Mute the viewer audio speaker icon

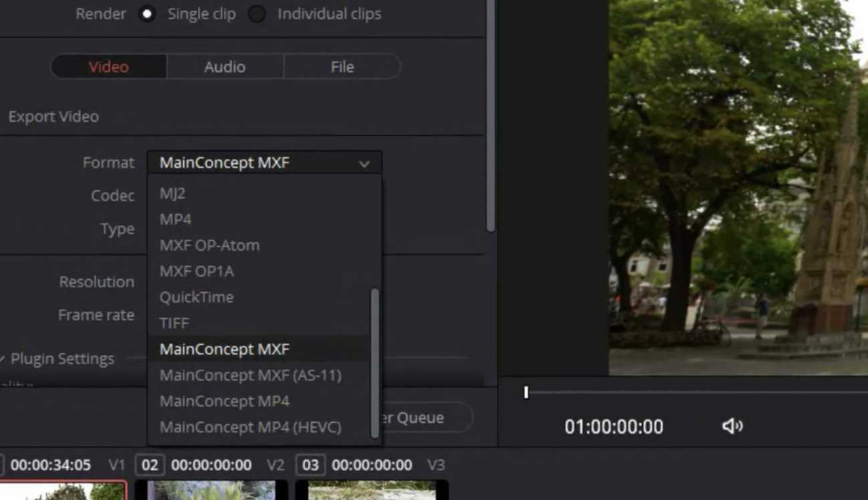pyautogui.click(x=732, y=426)
